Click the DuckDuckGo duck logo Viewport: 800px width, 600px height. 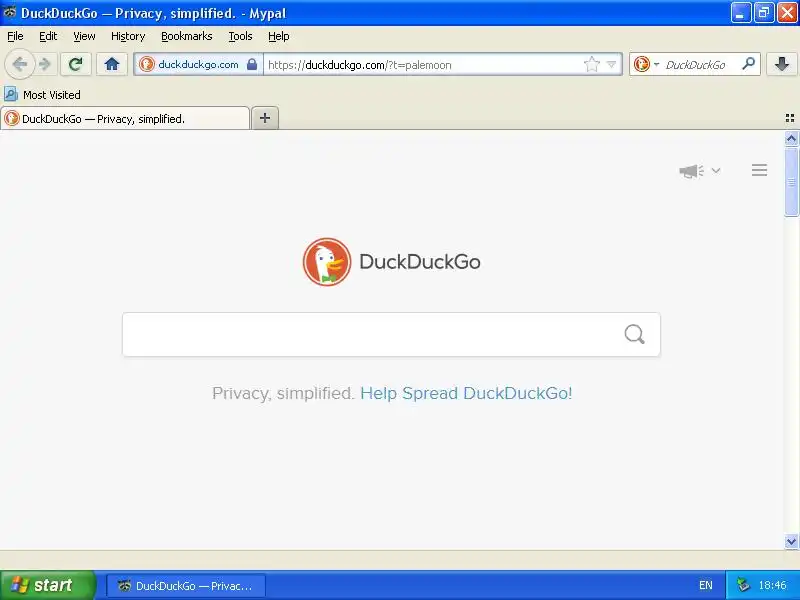(x=327, y=262)
